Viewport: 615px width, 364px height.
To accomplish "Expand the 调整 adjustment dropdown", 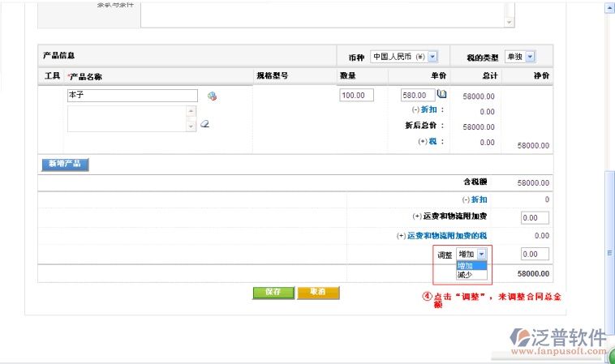I will 481,255.
